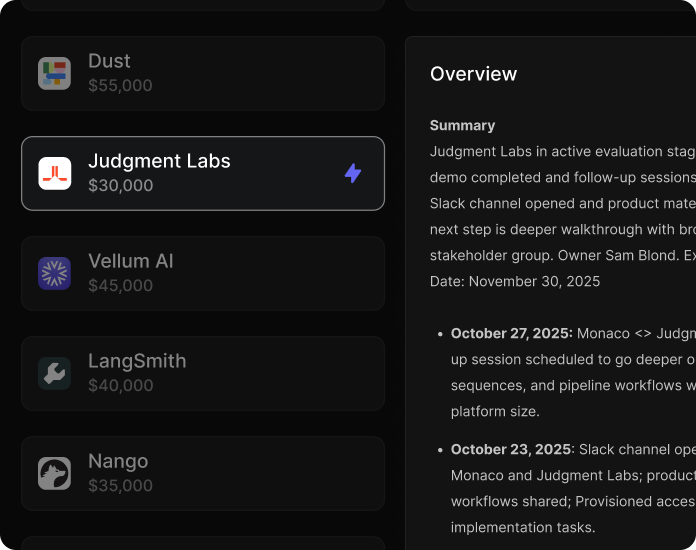Choose the Nango deal name
The width and height of the screenshot is (696, 550).
118,461
